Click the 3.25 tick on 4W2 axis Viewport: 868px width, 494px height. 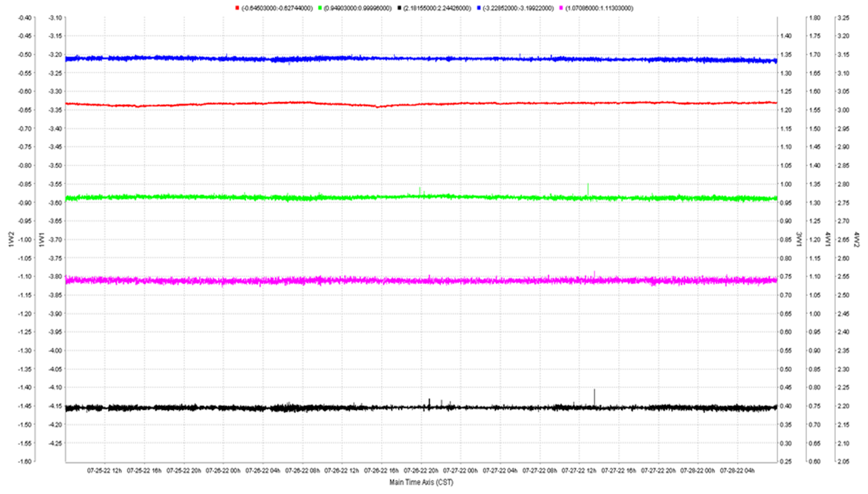point(842,18)
